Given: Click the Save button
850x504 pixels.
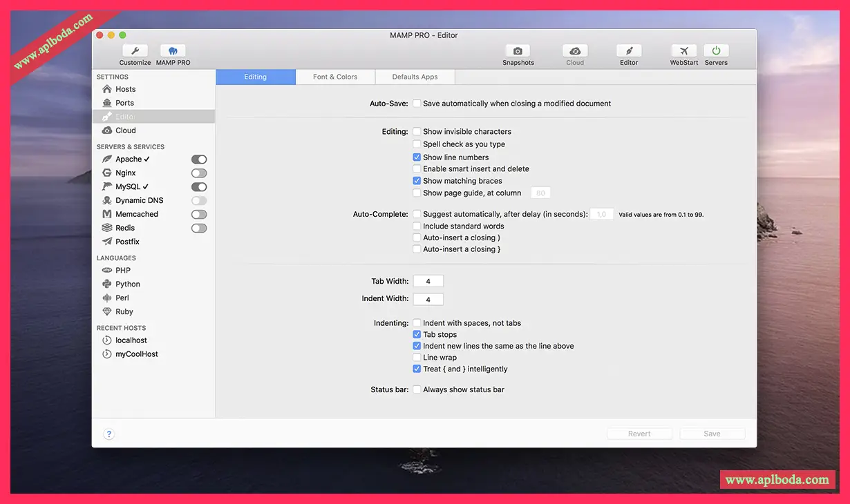Looking at the screenshot, I should (x=712, y=434).
